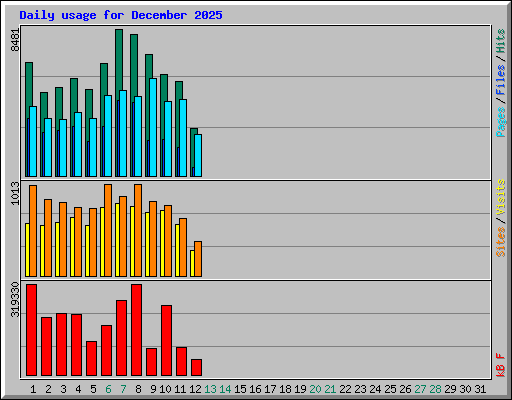This screenshot has width=512, height=400.
Task: Click the green weekend day label 27
Action: click(x=420, y=389)
